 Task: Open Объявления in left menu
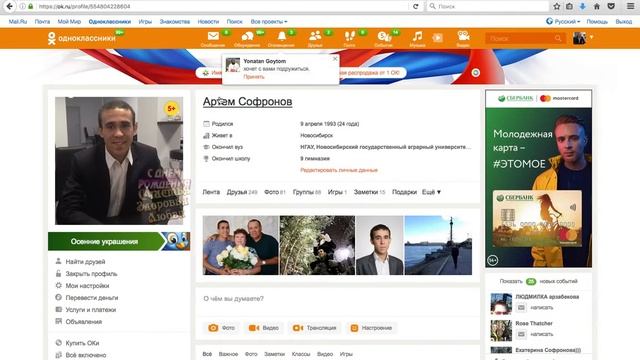click(x=84, y=322)
